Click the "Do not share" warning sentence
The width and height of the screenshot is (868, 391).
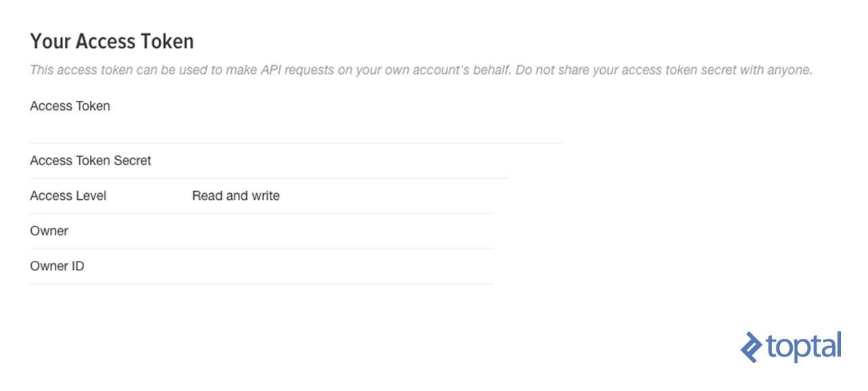pos(664,70)
